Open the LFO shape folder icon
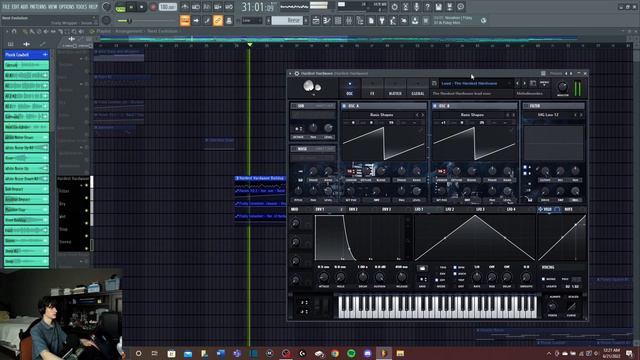The image size is (640, 360). tap(422, 268)
